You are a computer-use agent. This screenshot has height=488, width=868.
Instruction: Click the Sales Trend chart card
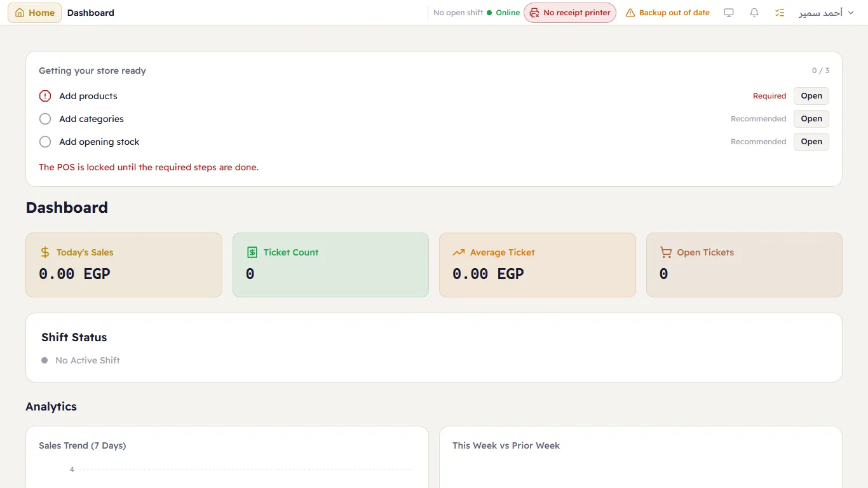227,457
